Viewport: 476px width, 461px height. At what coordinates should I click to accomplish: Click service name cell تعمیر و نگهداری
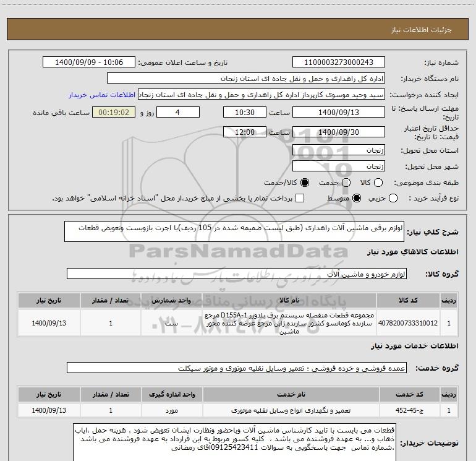(291, 410)
